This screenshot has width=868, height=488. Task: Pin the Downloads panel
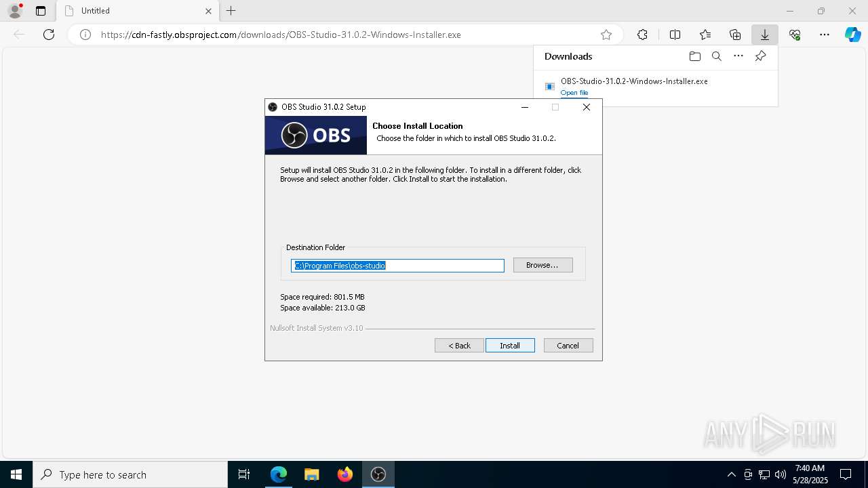760,56
